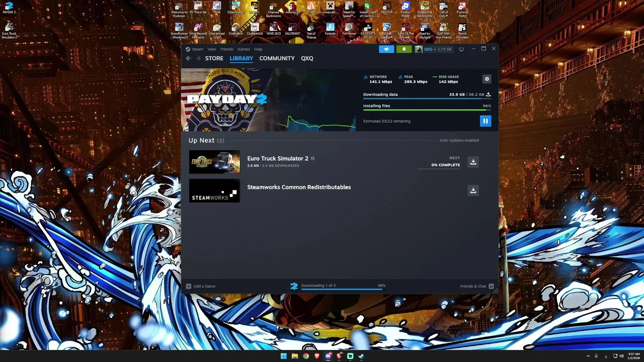Image resolution: width=644 pixels, height=362 pixels.
Task: Switch Steam to Big Picture mode
Action: tap(461, 49)
